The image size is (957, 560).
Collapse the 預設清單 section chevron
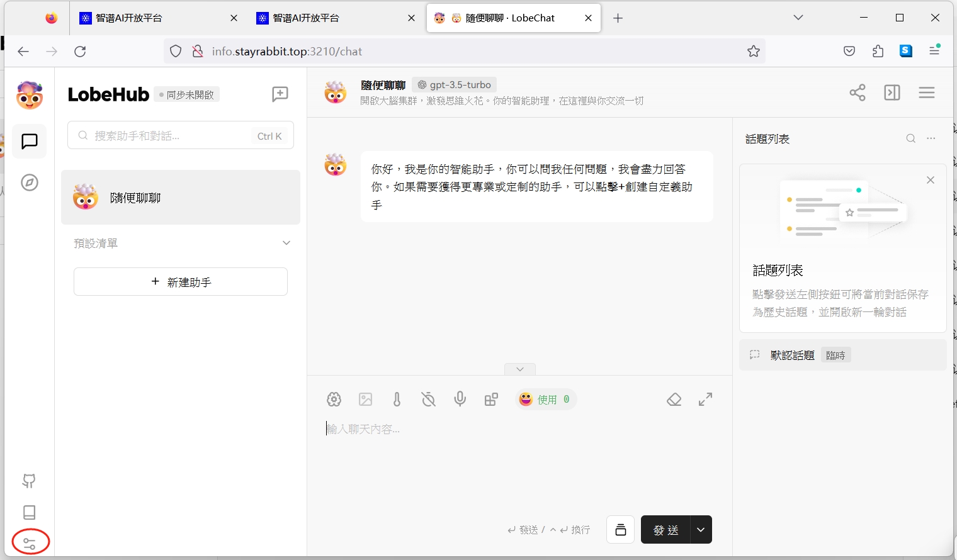(x=286, y=243)
